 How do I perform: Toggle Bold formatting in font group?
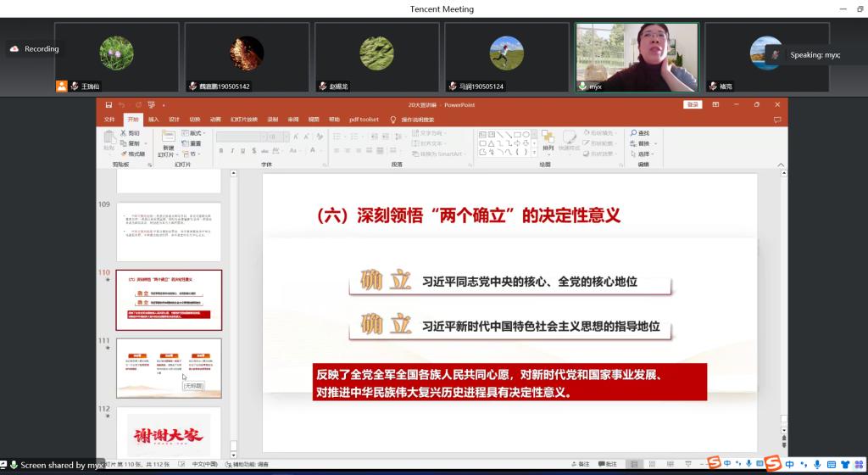pyautogui.click(x=220, y=151)
